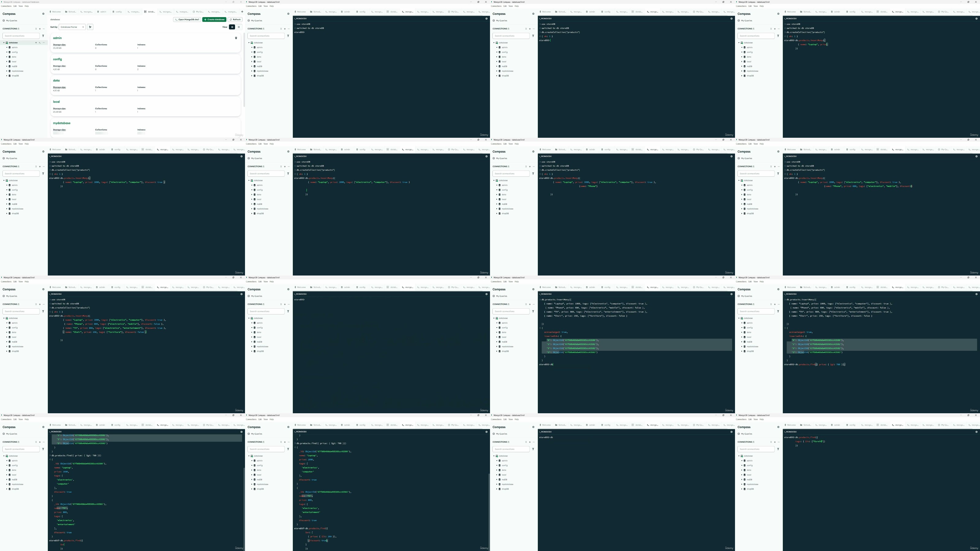Screen dimensions: 980x551
Task: Collapse the highlighted database connection tree node
Action: (x=4, y=43)
